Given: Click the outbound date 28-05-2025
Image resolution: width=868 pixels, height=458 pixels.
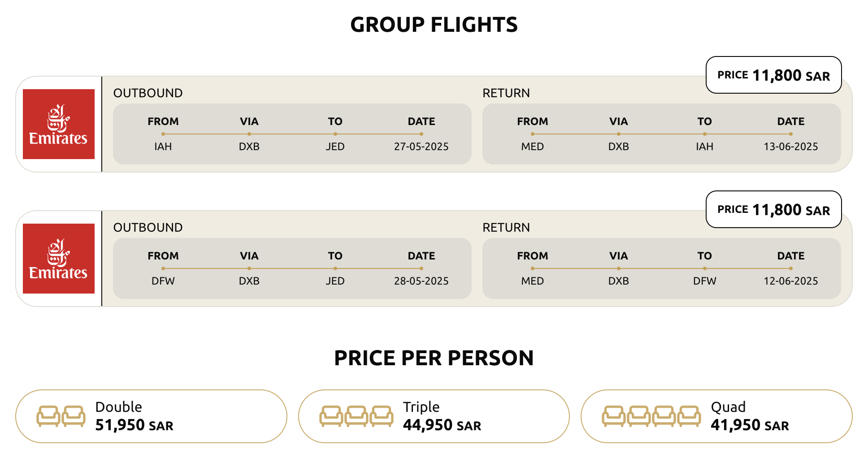Looking at the screenshot, I should click(x=421, y=281).
